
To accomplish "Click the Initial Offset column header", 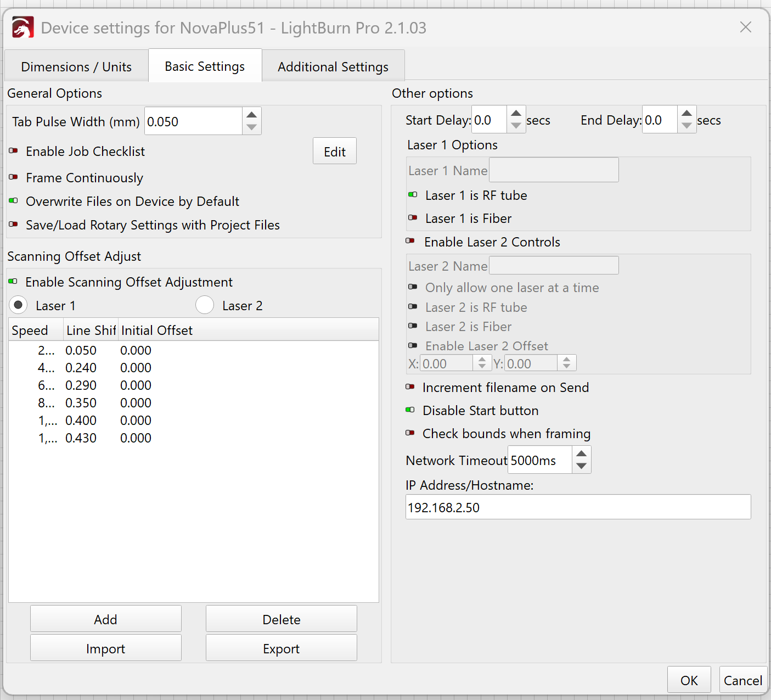I will click(x=248, y=330).
